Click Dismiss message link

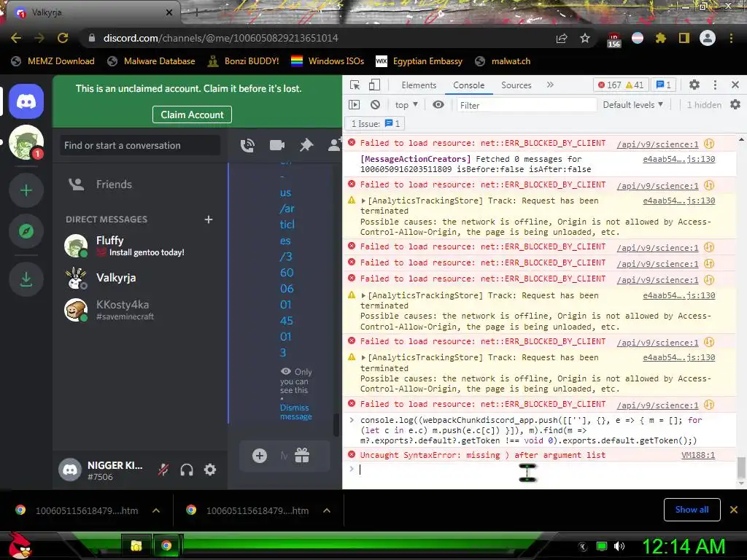tap(295, 412)
